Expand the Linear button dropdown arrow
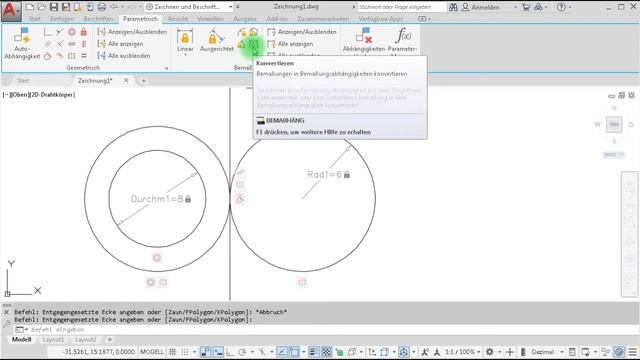This screenshot has width=640, height=360. pos(185,55)
